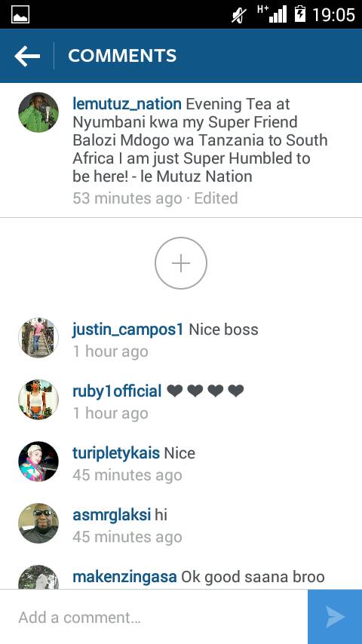Visit asmrglaksi username link
The image size is (362, 644).
pos(112,515)
